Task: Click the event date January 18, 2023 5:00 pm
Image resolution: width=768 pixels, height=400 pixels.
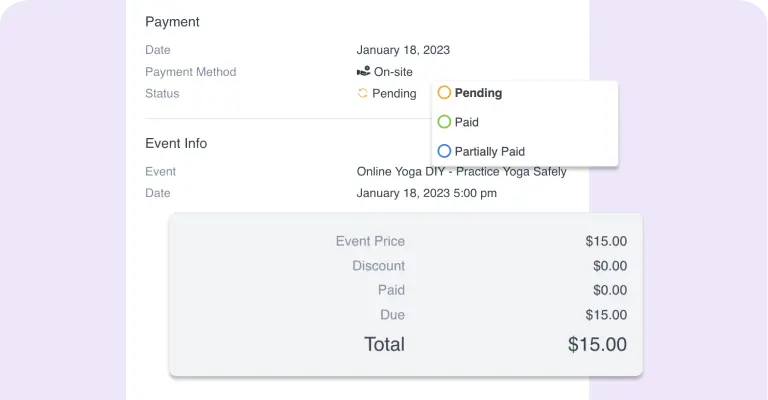Action: (427, 193)
